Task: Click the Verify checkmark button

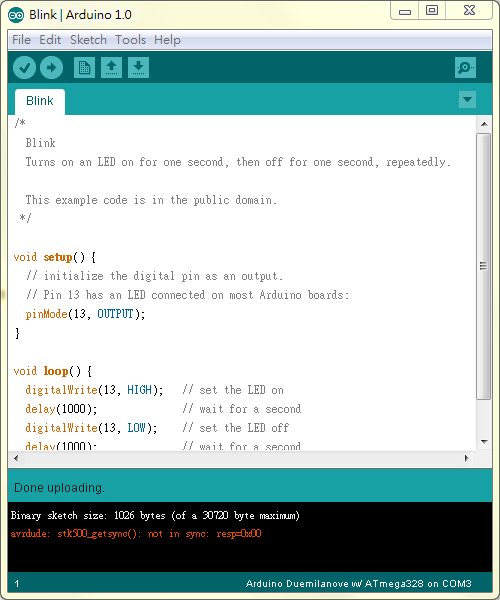Action: pos(24,68)
